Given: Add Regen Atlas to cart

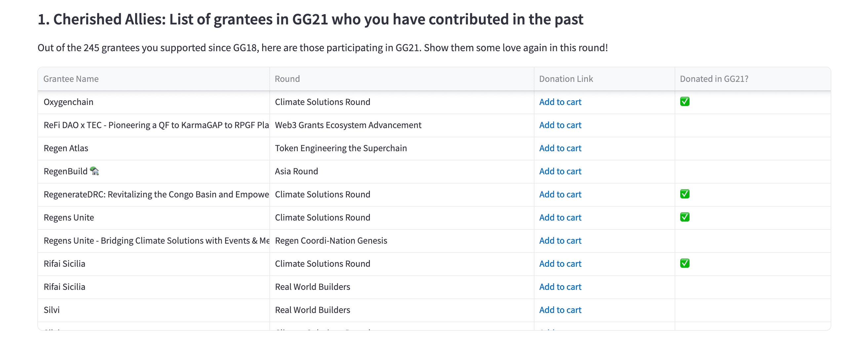Looking at the screenshot, I should point(560,149).
